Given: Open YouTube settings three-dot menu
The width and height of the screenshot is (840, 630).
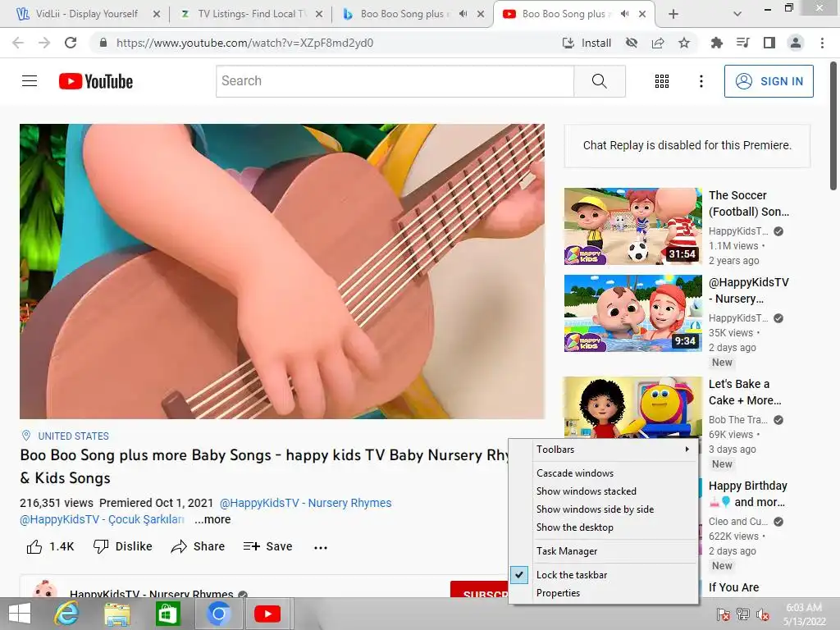Looking at the screenshot, I should tap(701, 81).
